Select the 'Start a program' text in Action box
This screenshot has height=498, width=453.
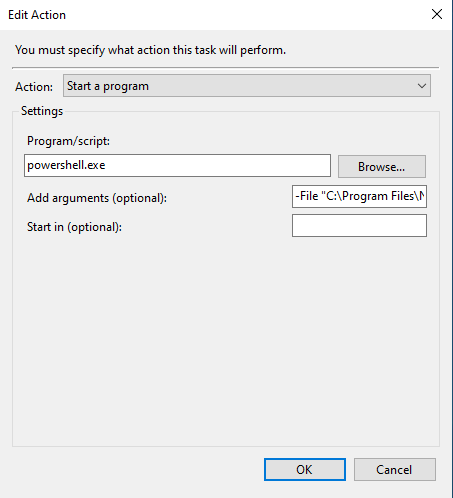(108, 86)
